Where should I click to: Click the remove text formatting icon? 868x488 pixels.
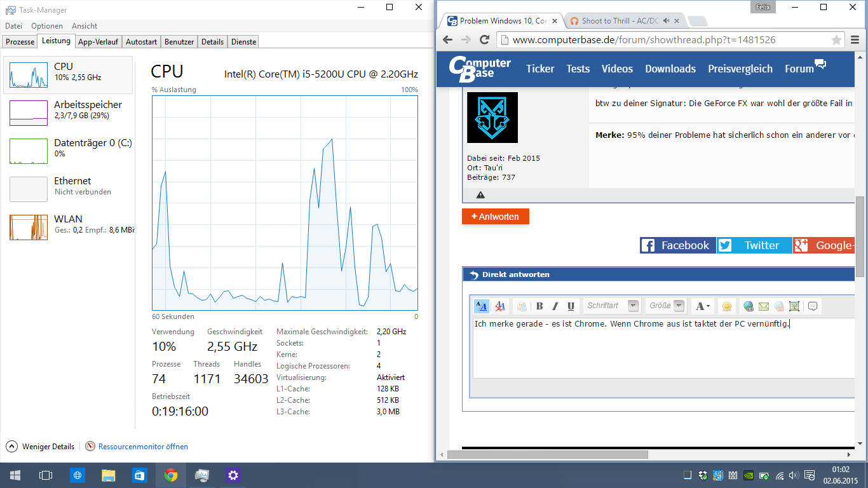[500, 306]
